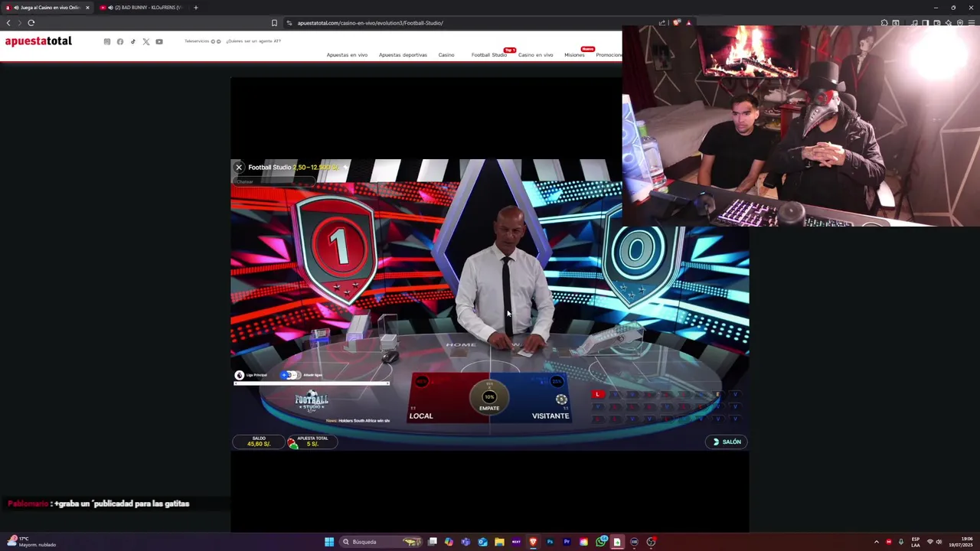Click the APUESTA TOTAL 5 S/. display
980x551 pixels.
(312, 442)
